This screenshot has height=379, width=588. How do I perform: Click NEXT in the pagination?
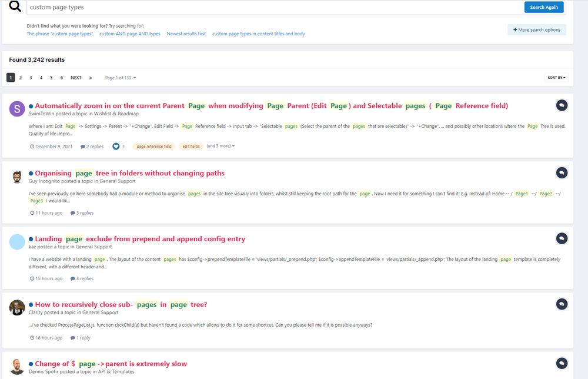coord(76,78)
